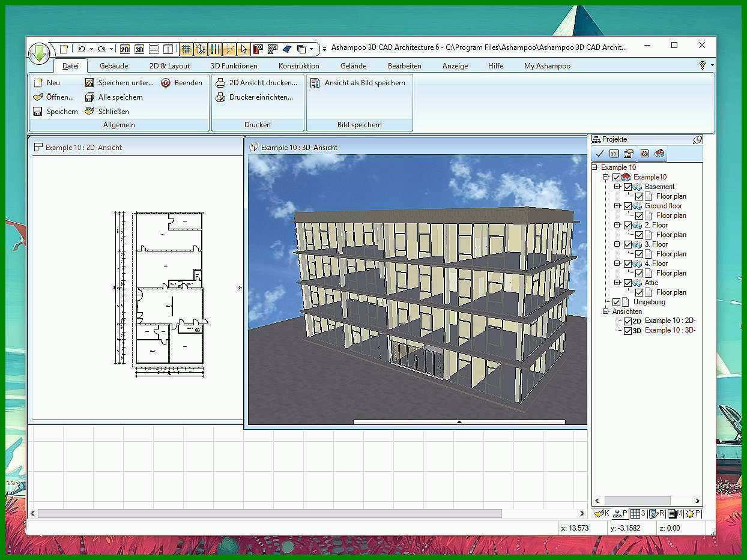Collapse the Attic tree node

pos(617,283)
